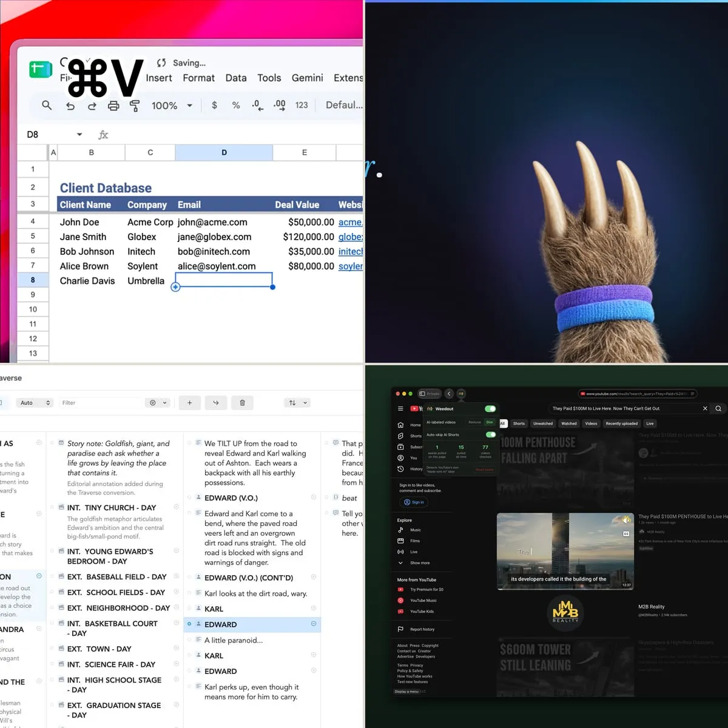Open the filter options dropdown beside Filter field
Viewport: 728px width, 728px height.
tap(158, 403)
